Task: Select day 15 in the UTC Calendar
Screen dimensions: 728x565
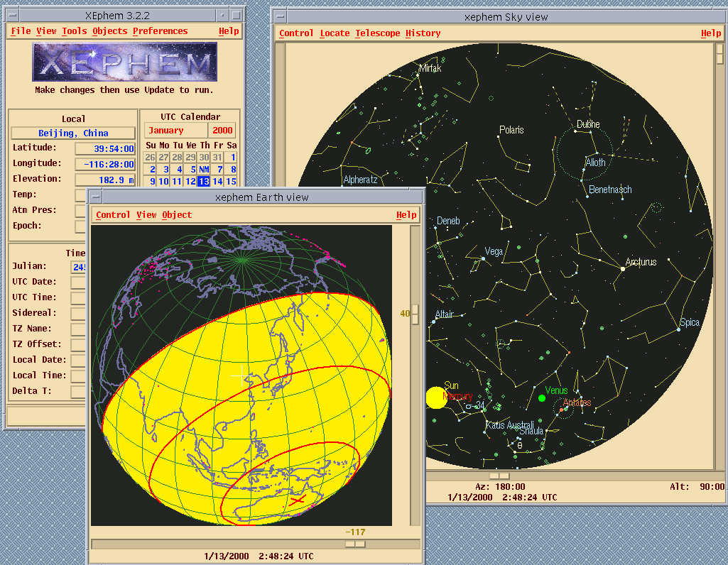Action: point(232,182)
